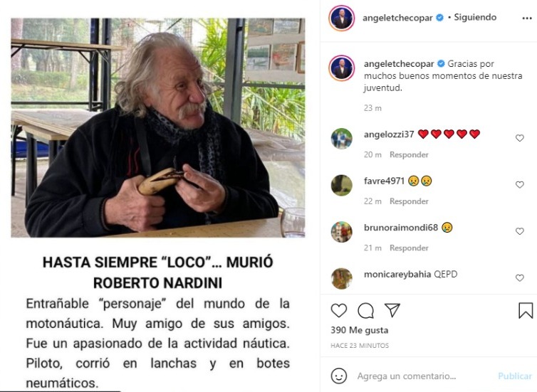537x392 pixels.
Task: Open the angeletchecopar header profile picture
Action: click(341, 18)
